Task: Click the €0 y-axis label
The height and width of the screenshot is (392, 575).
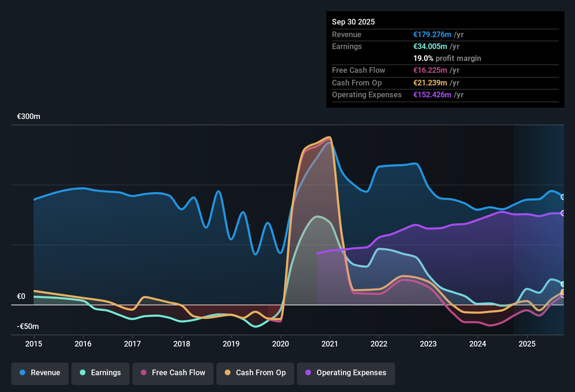Action: tap(21, 296)
